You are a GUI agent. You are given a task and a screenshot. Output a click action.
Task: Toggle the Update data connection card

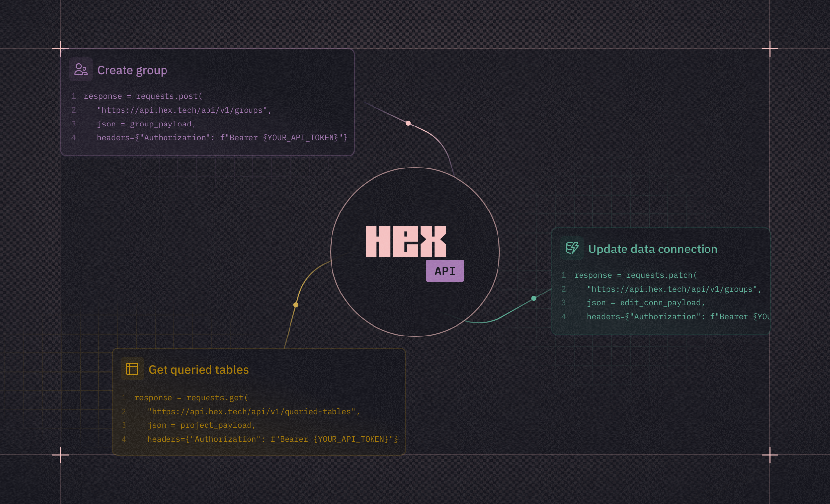(x=662, y=281)
